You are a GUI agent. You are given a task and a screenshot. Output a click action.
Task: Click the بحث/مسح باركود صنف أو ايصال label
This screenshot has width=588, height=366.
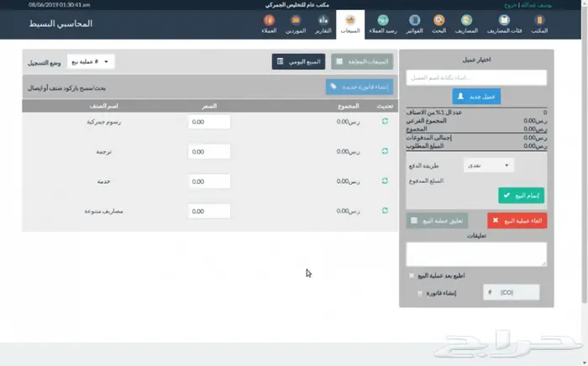[x=66, y=88]
